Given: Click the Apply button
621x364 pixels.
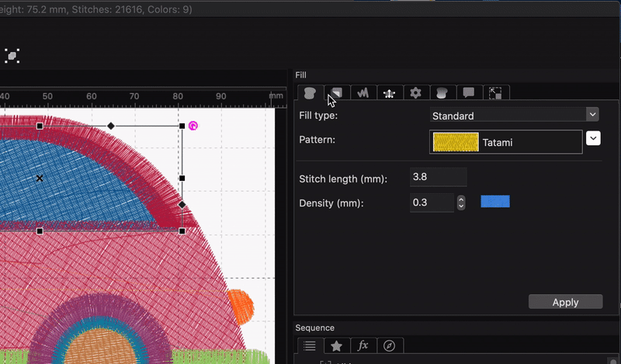Looking at the screenshot, I should [x=566, y=302].
